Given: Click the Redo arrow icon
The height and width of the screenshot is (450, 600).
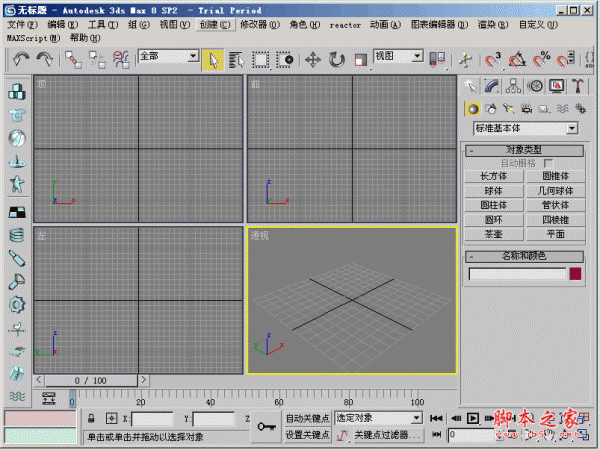Looking at the screenshot, I should (x=45, y=60).
